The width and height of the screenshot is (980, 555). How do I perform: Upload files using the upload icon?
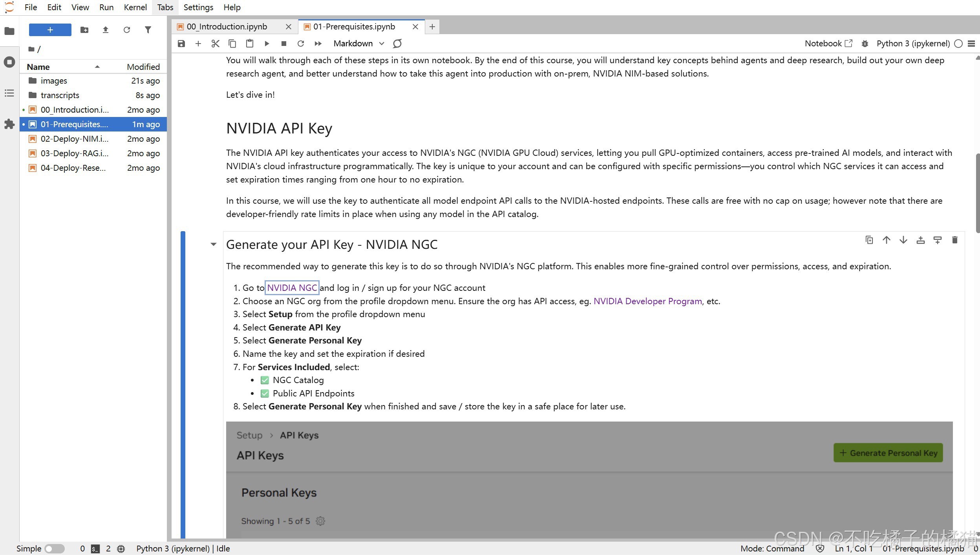point(105,30)
